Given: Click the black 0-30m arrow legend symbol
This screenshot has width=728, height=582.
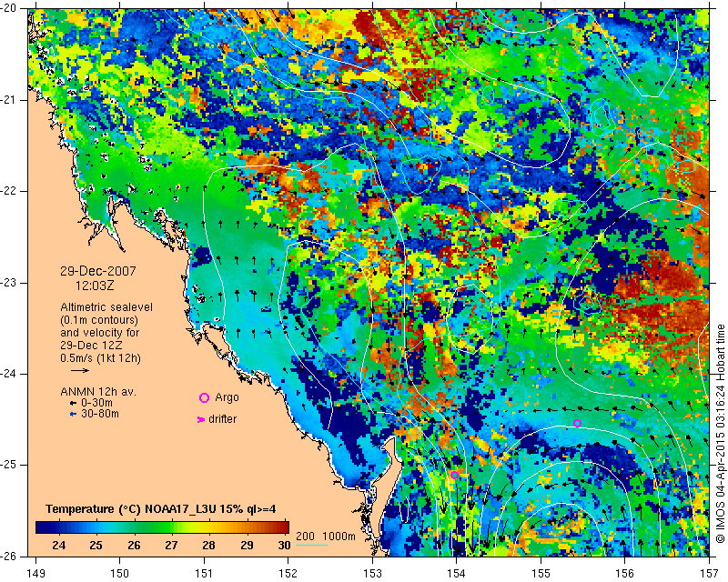Looking at the screenshot, I should coord(73,404).
